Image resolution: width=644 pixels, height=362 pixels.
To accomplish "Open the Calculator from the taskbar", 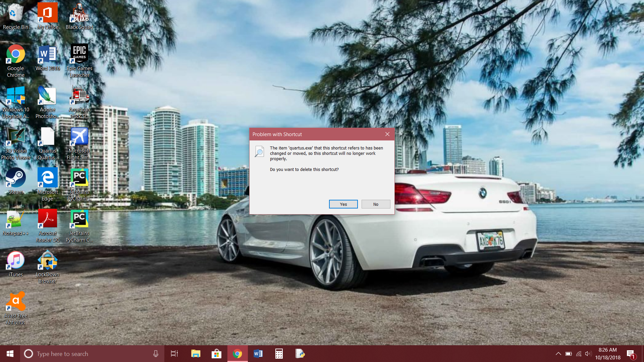I will click(279, 354).
